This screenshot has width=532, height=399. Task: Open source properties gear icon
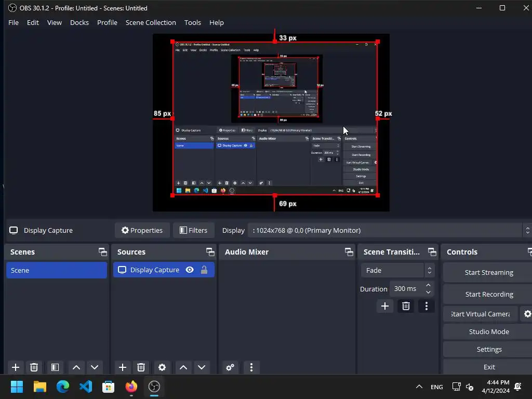tap(162, 367)
